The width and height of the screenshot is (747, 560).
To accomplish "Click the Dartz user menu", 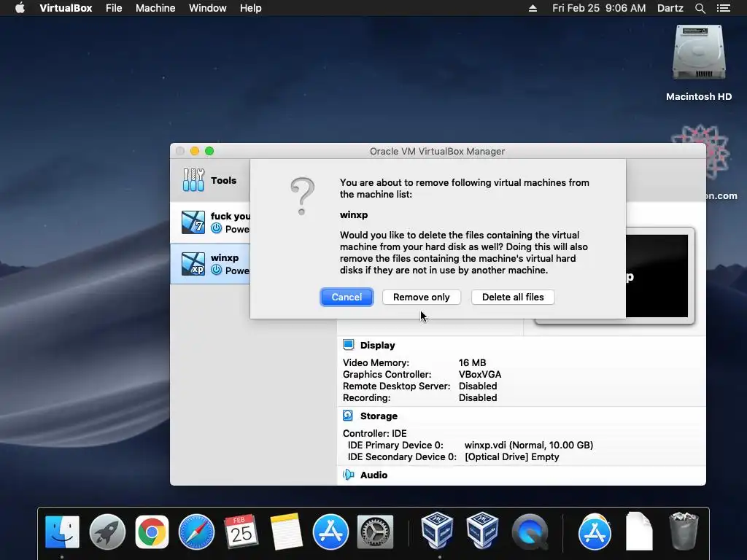I will pos(670,8).
